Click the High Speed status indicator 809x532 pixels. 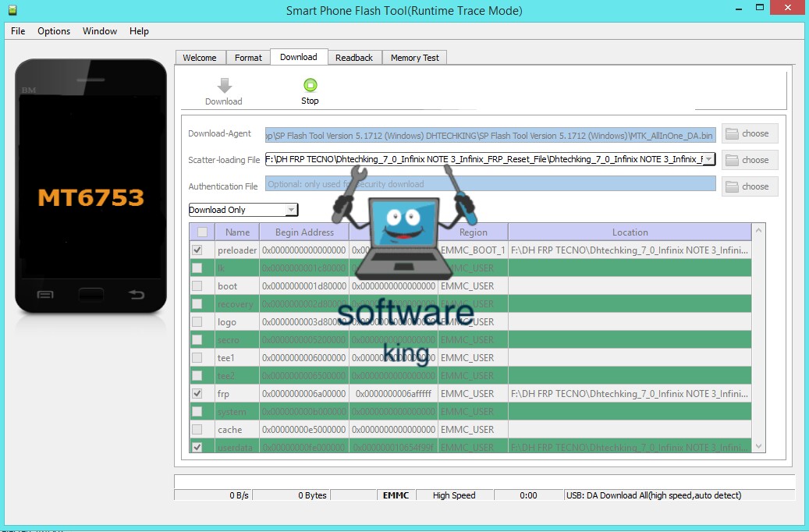(x=454, y=495)
